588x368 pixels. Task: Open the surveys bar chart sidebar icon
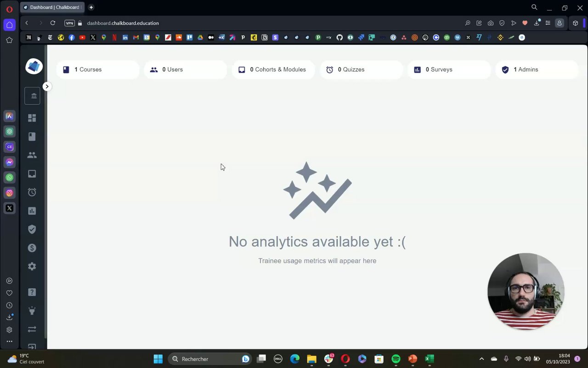tap(32, 211)
